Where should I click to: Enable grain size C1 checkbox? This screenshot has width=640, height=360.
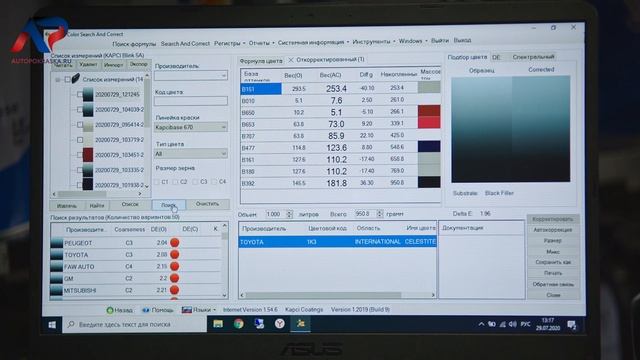coord(157,182)
